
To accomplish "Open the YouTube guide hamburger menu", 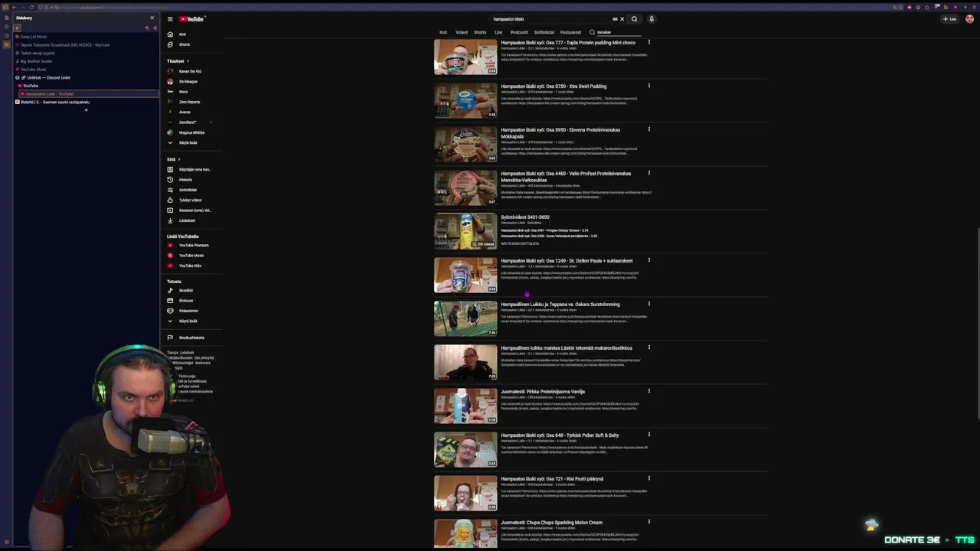I will coord(170,19).
